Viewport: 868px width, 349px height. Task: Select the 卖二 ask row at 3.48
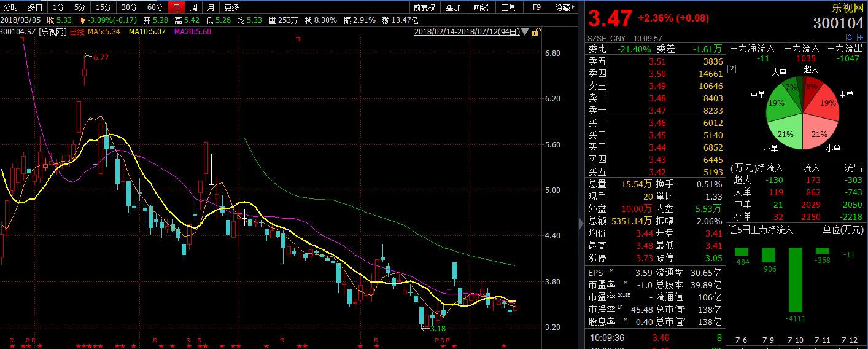coord(656,98)
